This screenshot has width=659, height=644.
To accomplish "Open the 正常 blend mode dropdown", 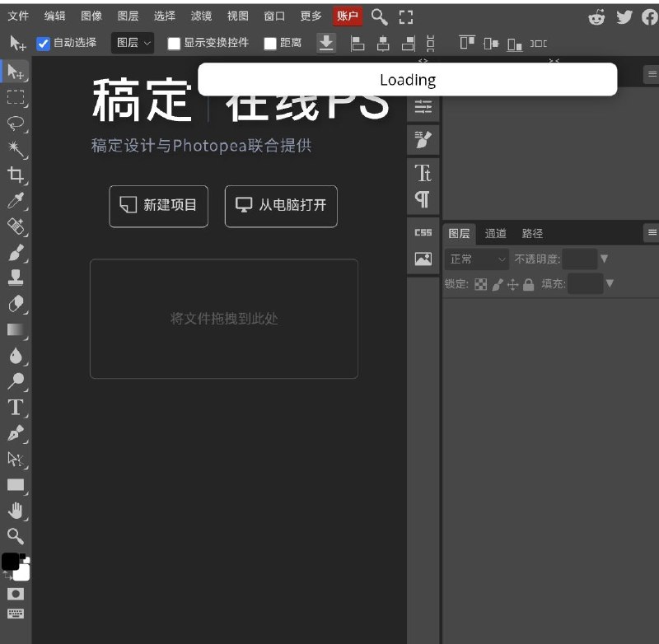I will click(477, 259).
